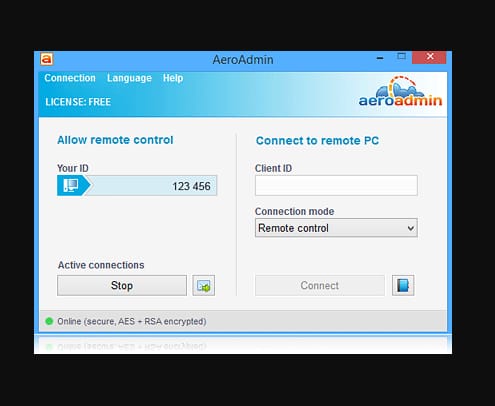
Task: Click the AeroAdmin app icon in title bar
Action: click(x=47, y=59)
